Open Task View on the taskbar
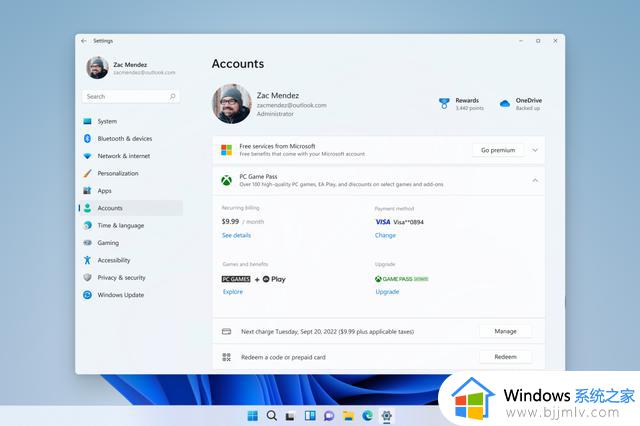640x426 pixels. point(290,416)
